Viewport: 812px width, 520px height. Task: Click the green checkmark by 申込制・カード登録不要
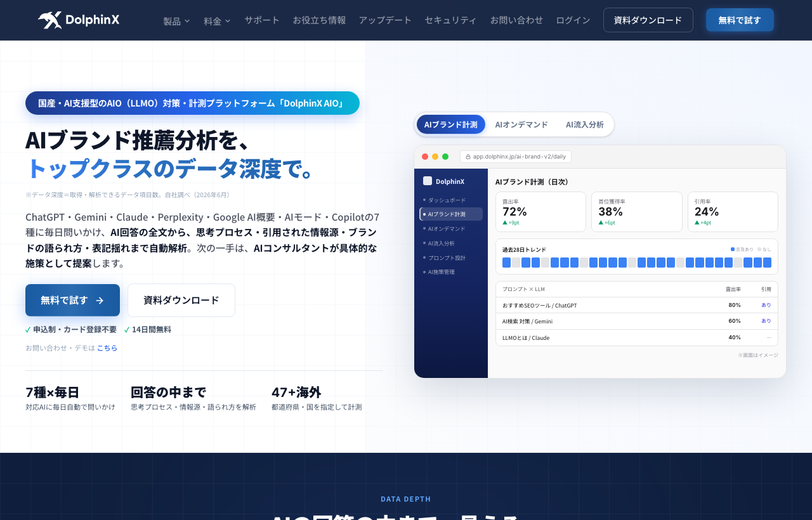coord(28,330)
